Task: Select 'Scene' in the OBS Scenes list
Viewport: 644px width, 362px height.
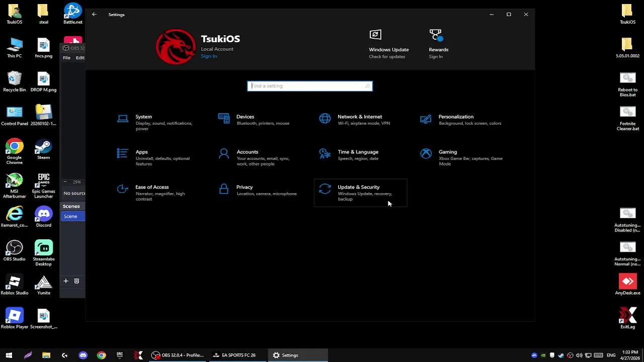Action: click(x=73, y=216)
